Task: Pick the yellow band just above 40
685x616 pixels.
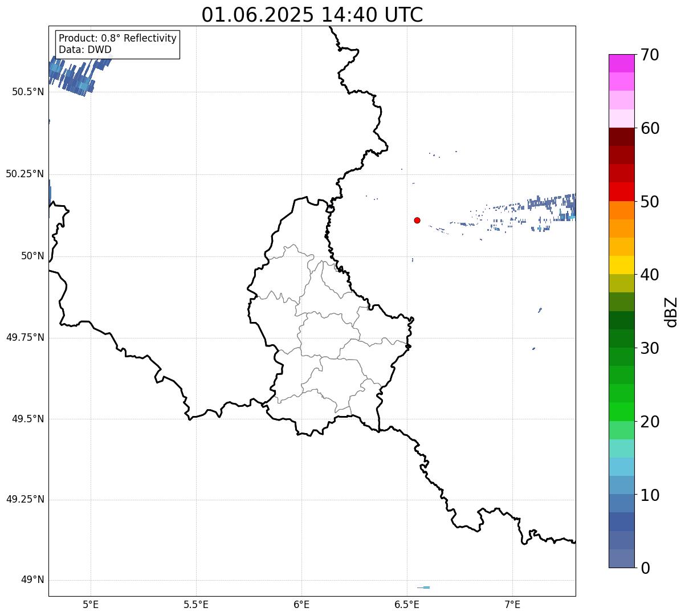Action: coord(622,265)
